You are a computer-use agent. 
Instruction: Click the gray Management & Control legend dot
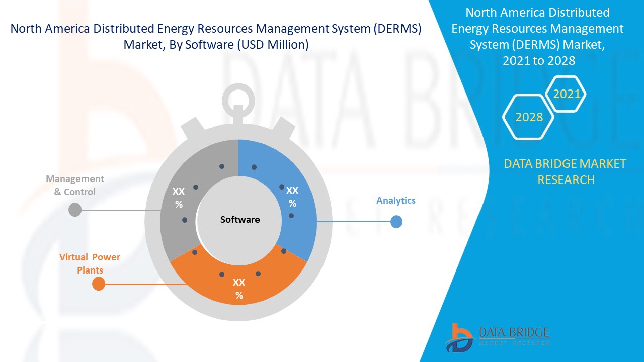[74, 209]
